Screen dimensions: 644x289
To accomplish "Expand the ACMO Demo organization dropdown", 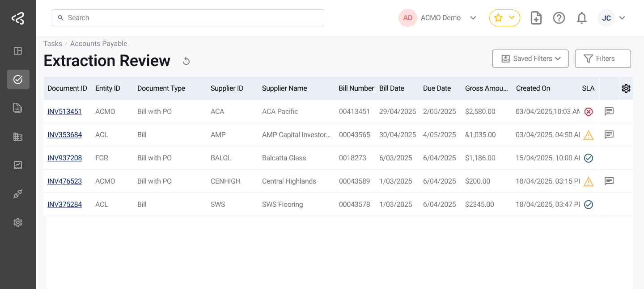I will pyautogui.click(x=473, y=18).
